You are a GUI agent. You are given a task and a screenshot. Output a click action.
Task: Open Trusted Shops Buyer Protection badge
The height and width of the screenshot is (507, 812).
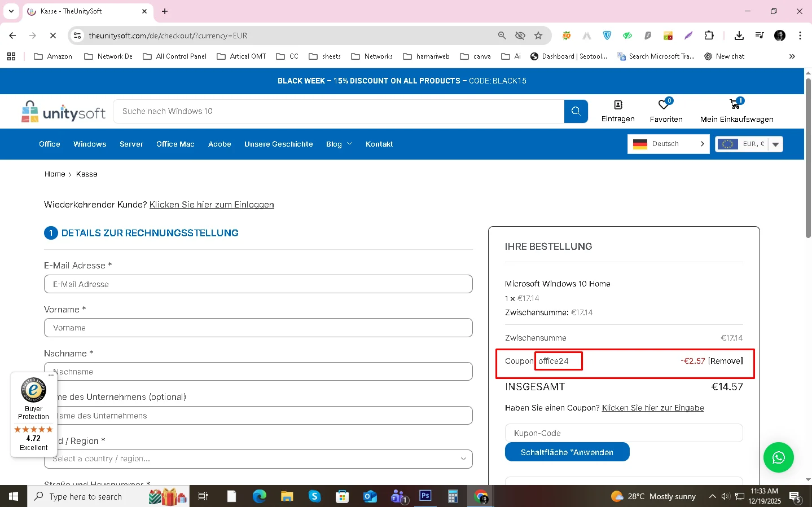[34, 414]
